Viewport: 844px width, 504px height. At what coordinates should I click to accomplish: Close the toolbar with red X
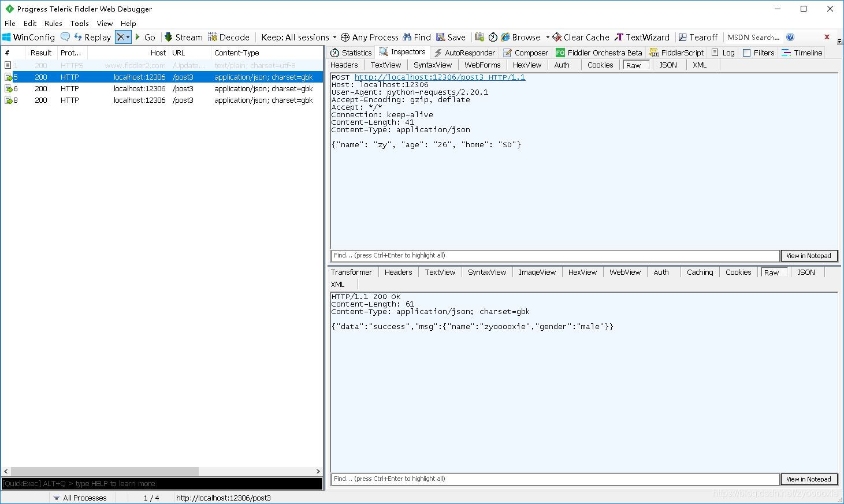click(827, 37)
